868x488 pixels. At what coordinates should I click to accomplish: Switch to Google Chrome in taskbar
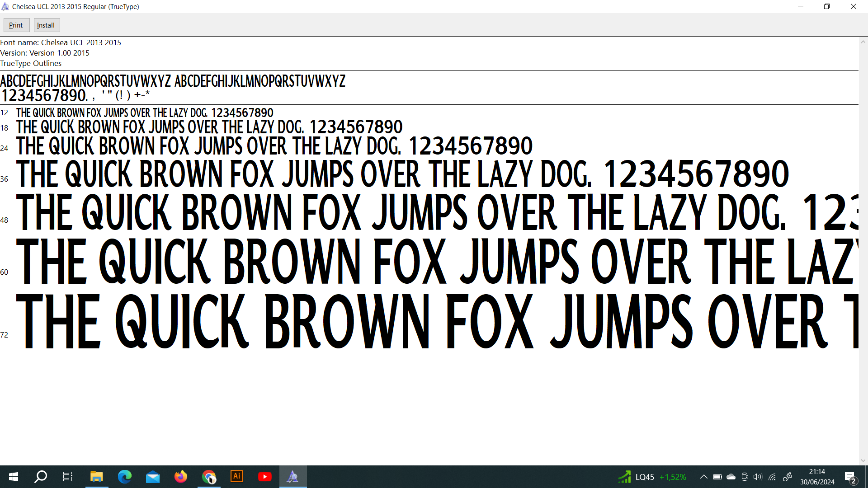click(209, 477)
